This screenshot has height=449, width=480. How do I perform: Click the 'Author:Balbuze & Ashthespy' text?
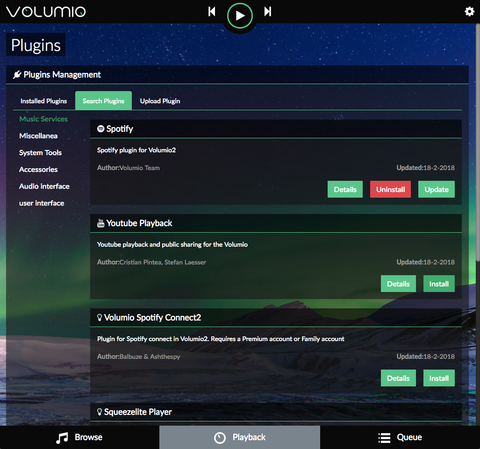(x=138, y=356)
